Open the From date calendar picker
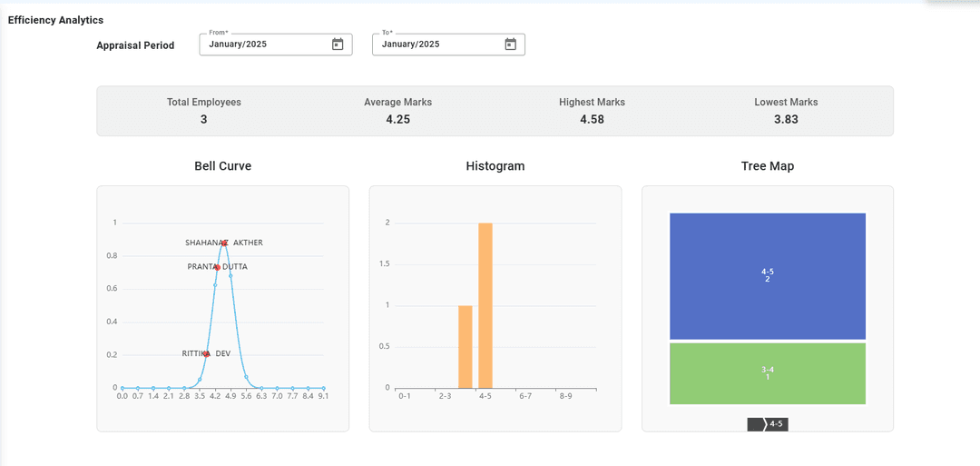Screen dimensions: 980x466 coord(338,44)
